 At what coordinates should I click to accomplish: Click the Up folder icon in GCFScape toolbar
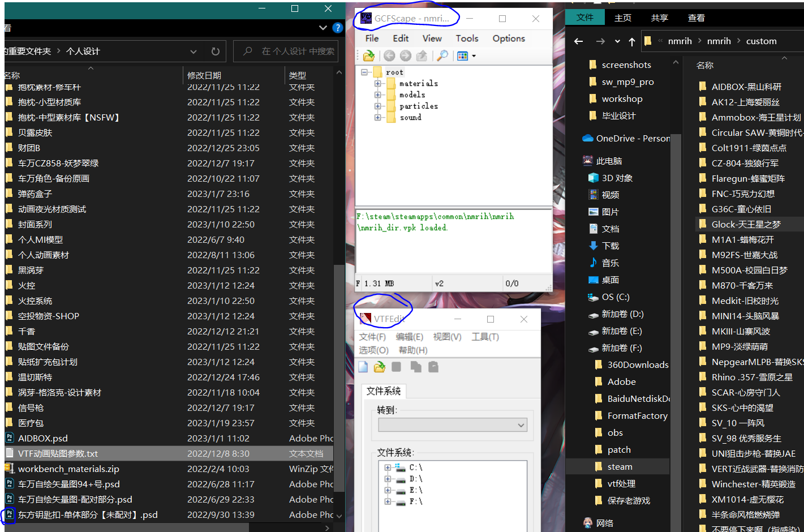422,55
